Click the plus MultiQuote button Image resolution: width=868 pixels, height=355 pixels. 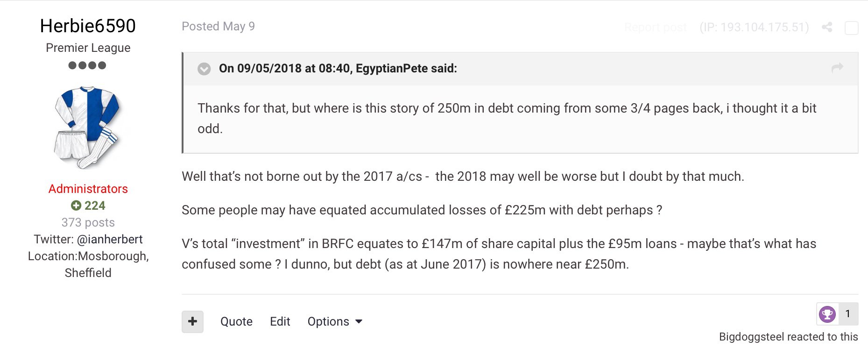(x=192, y=321)
